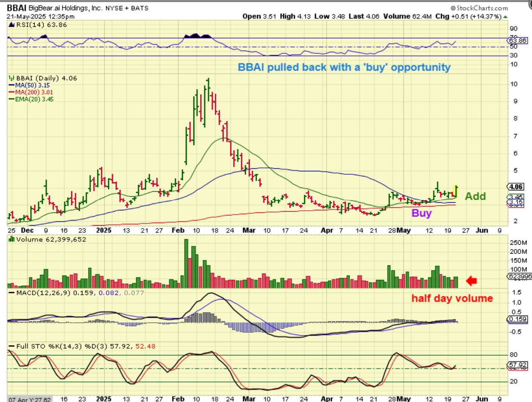Screen dimensions: 532x402
Task: Click the red half day volume annotation
Action: (x=452, y=299)
